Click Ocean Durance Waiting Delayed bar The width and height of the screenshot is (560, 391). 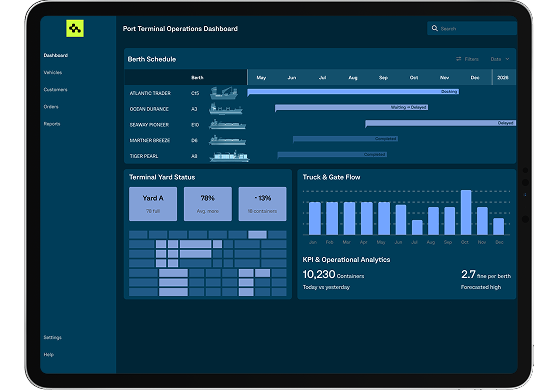click(351, 107)
